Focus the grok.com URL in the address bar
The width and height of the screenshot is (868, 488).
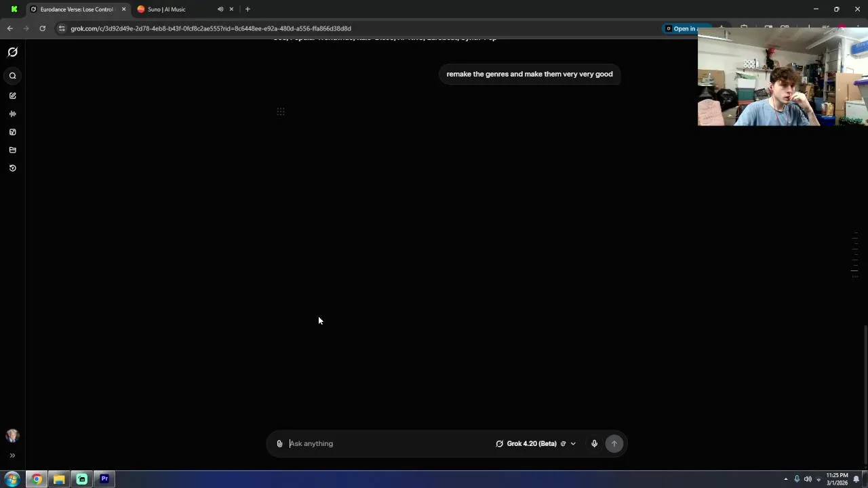click(x=211, y=28)
